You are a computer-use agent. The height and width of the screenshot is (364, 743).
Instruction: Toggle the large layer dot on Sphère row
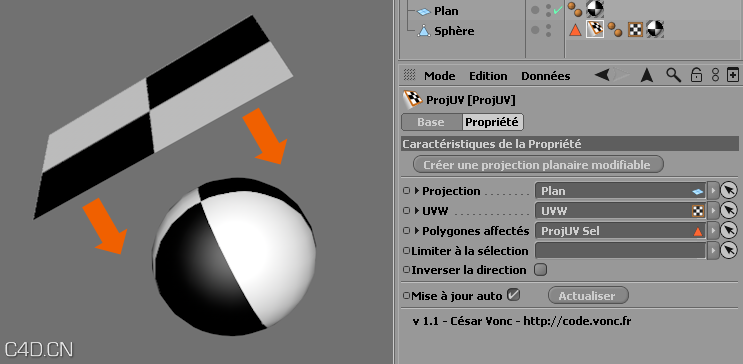[535, 30]
